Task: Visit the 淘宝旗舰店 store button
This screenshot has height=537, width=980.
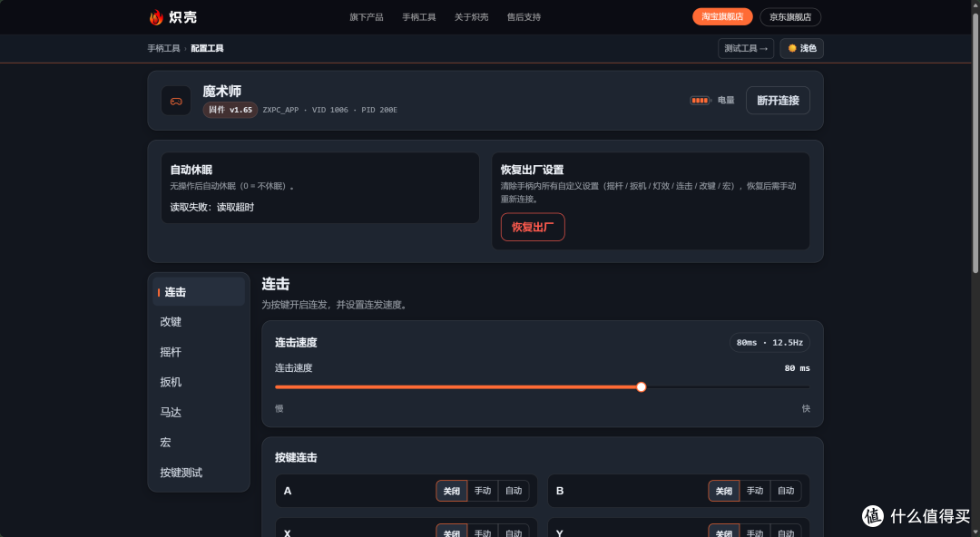Action: [722, 17]
